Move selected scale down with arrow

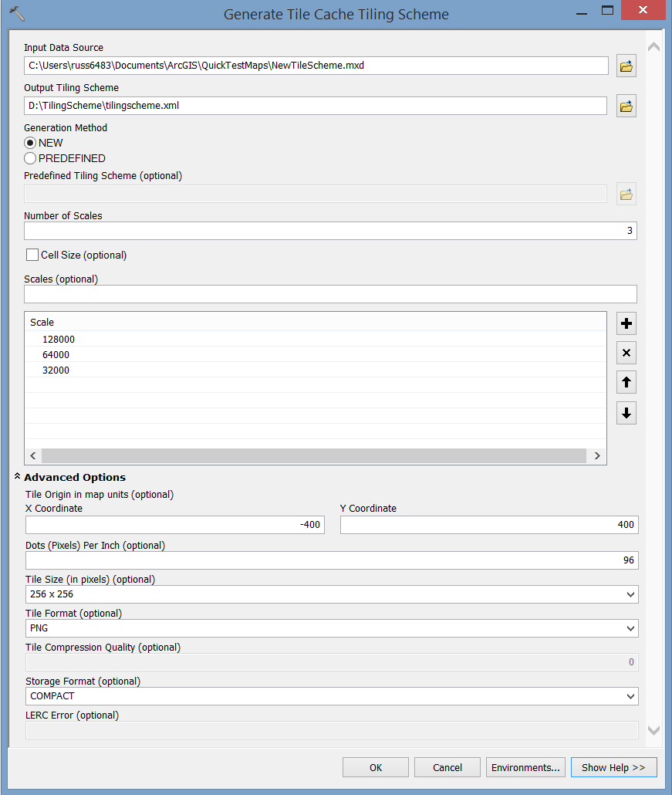coord(626,413)
